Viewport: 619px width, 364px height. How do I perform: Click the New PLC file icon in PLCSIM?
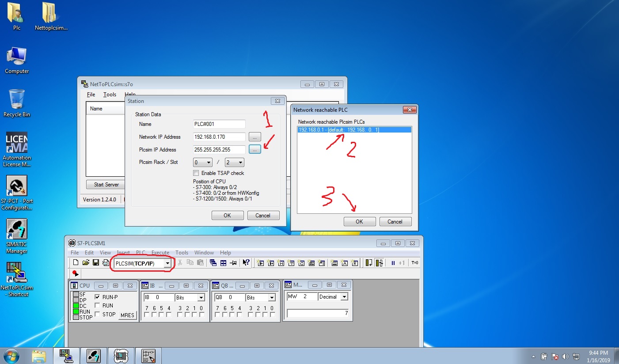coord(76,263)
